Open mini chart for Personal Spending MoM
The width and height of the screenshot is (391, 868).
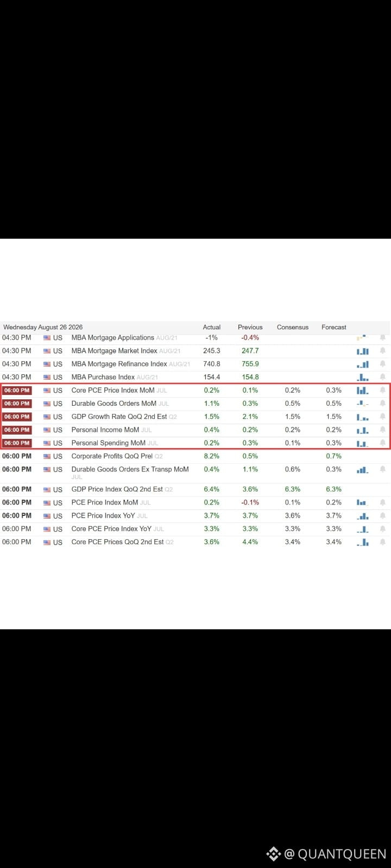pos(363,443)
